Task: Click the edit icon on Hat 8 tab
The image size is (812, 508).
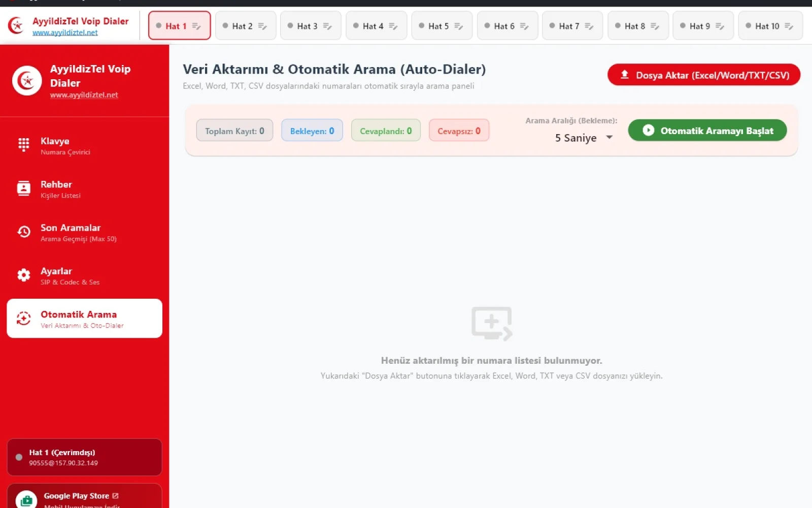Action: [x=655, y=26]
